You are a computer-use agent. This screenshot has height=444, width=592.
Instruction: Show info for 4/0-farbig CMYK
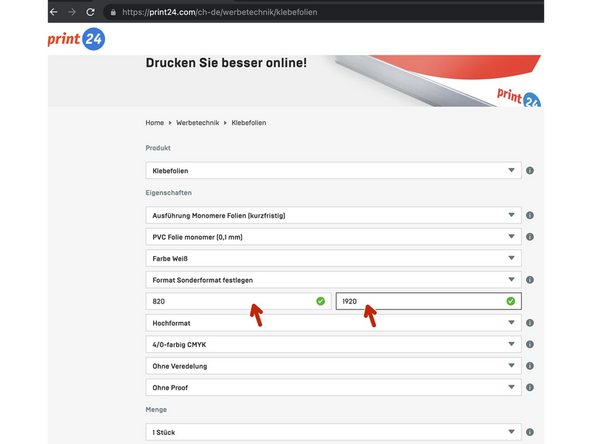click(x=530, y=344)
